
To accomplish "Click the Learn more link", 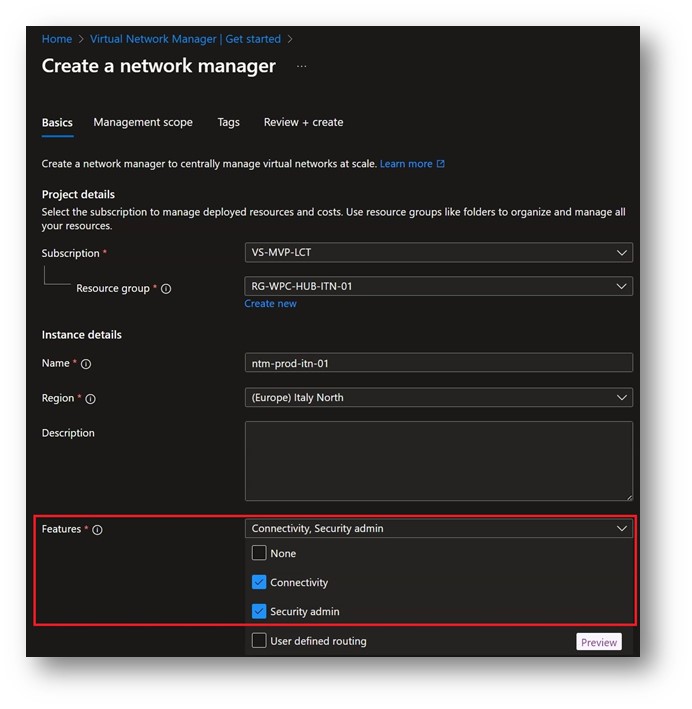I will [406, 164].
